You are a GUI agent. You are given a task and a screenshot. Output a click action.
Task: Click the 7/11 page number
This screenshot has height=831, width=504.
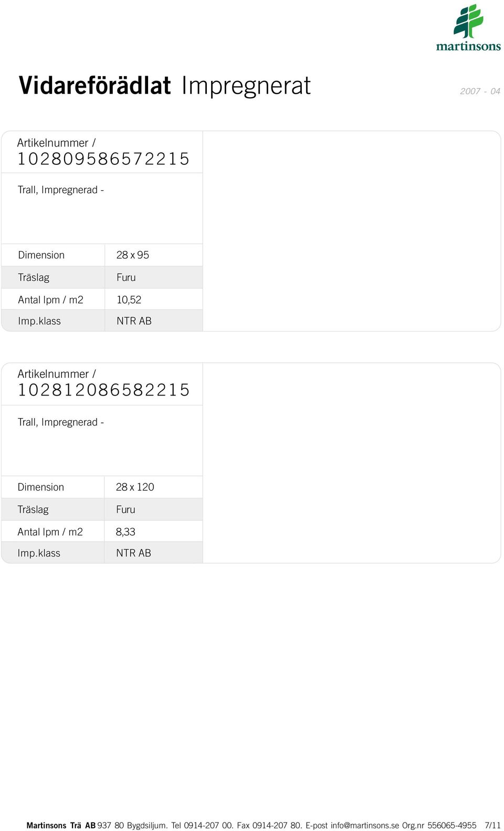click(x=492, y=825)
